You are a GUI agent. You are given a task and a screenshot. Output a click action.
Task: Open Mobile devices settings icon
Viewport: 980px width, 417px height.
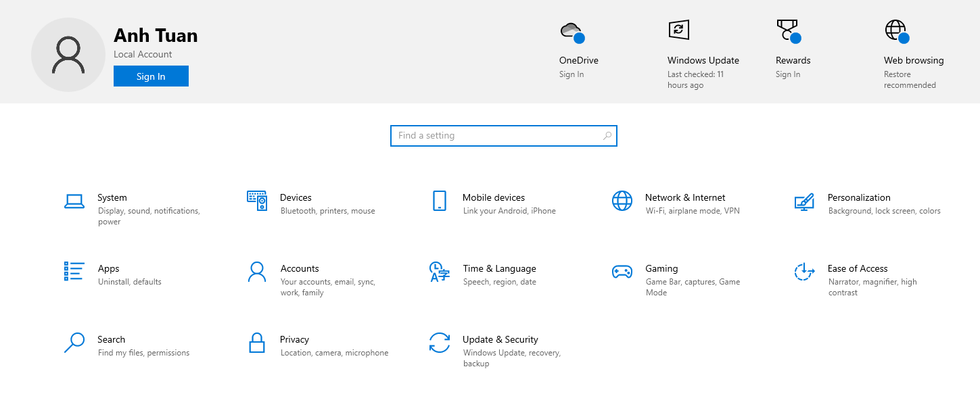coord(440,201)
